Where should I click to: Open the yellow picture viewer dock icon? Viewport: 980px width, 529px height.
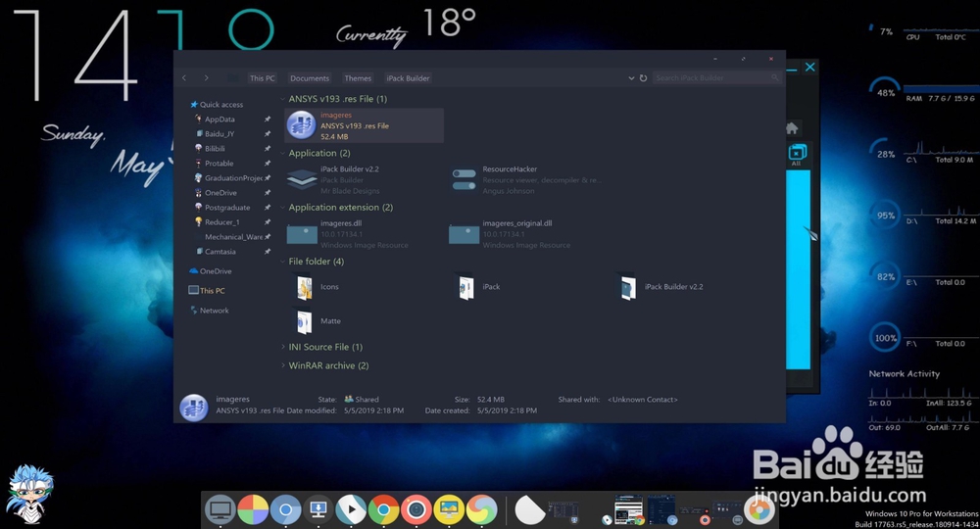[449, 509]
